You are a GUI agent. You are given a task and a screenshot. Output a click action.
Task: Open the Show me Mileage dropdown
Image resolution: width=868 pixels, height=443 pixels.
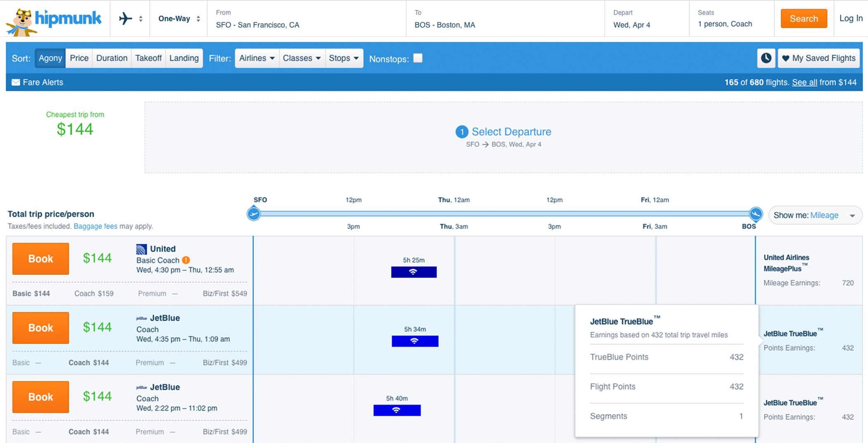click(815, 216)
